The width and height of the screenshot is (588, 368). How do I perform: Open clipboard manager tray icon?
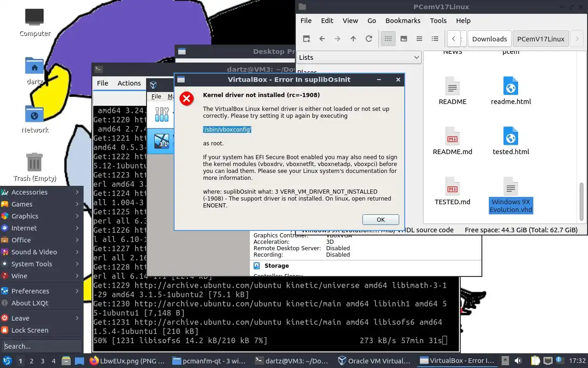[x=535, y=361]
